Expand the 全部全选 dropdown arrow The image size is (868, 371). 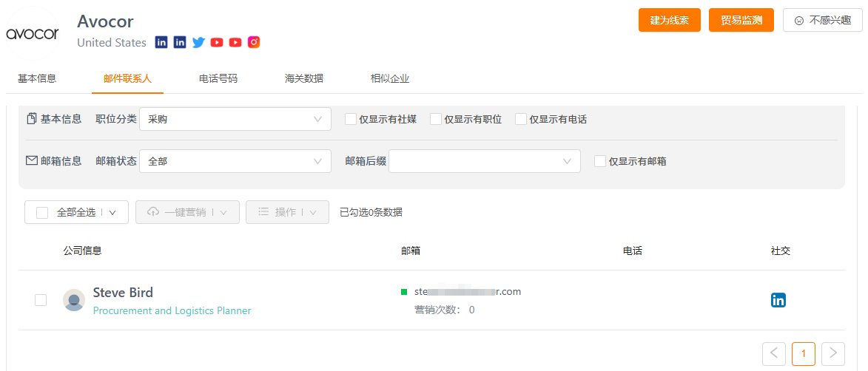coord(112,212)
